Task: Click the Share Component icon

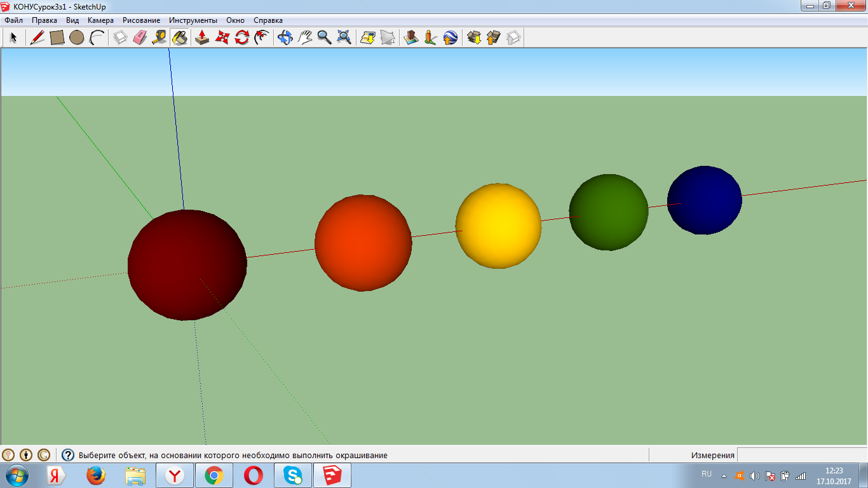Action: [x=513, y=37]
